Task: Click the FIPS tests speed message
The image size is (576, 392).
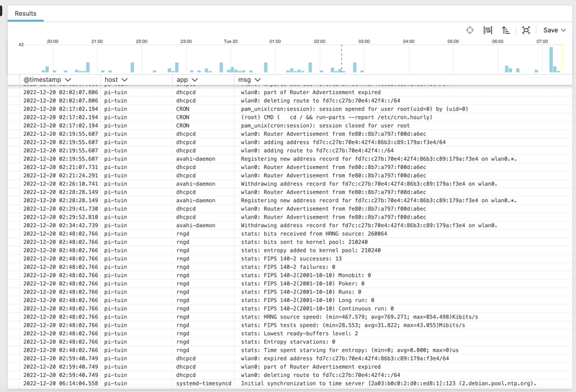Action: (x=353, y=325)
